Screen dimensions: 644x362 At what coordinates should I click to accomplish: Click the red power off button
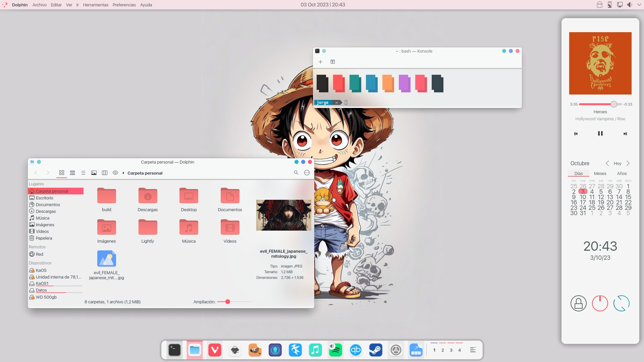coord(600,303)
